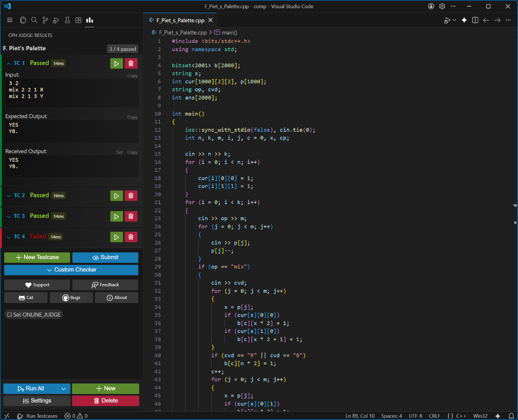Run failed testcase TC 4
This screenshot has height=420, width=518.
[x=116, y=237]
